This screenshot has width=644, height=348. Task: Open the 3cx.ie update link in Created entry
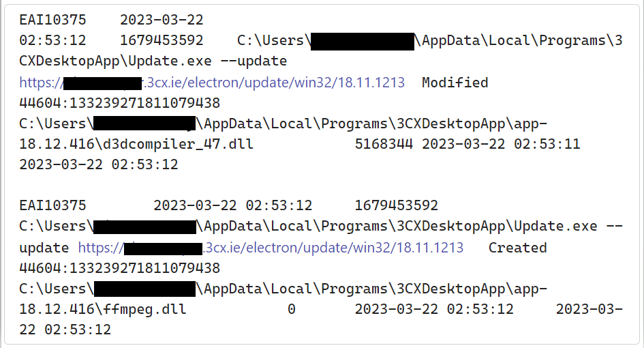point(271,248)
